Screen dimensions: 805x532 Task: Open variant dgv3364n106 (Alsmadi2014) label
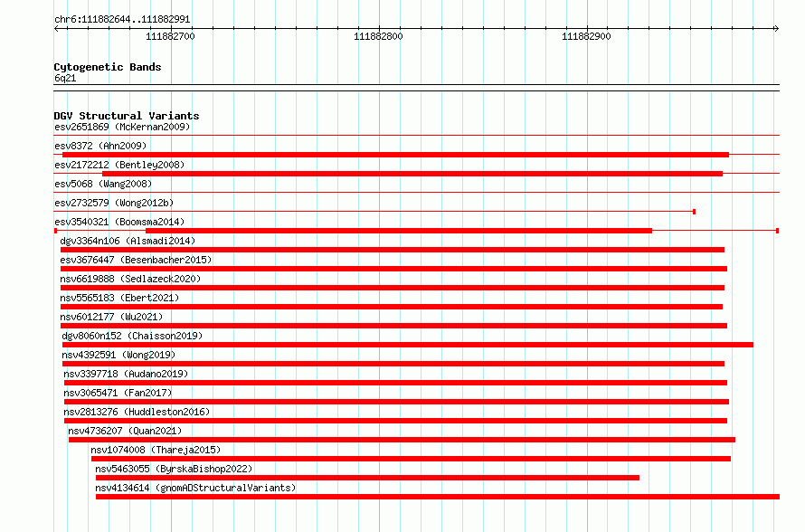pos(128,241)
